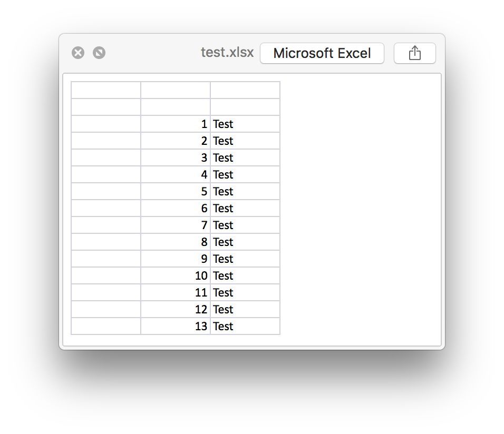
Task: Select the cell containing number 8
Action: [176, 242]
